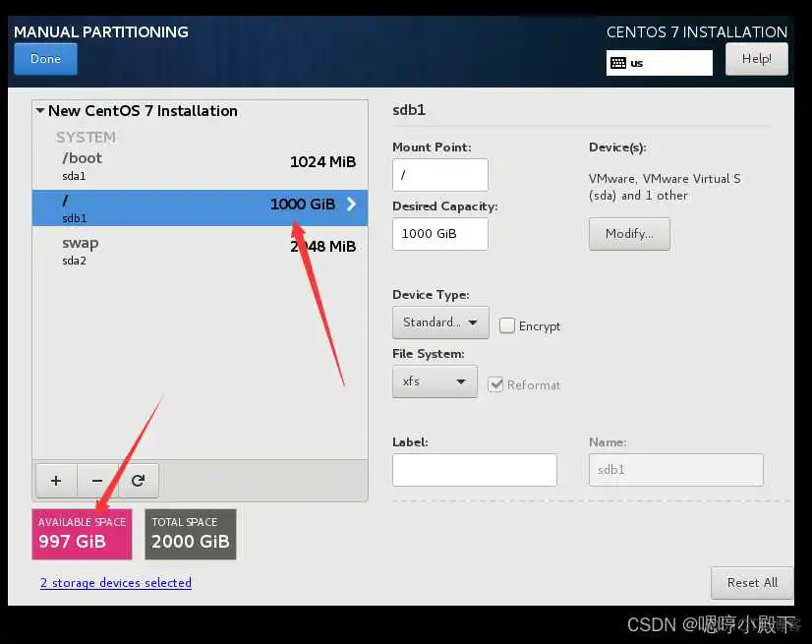Image resolution: width=812 pixels, height=644 pixels.
Task: Open the Device Type dropdown showing Standard
Action: point(439,322)
